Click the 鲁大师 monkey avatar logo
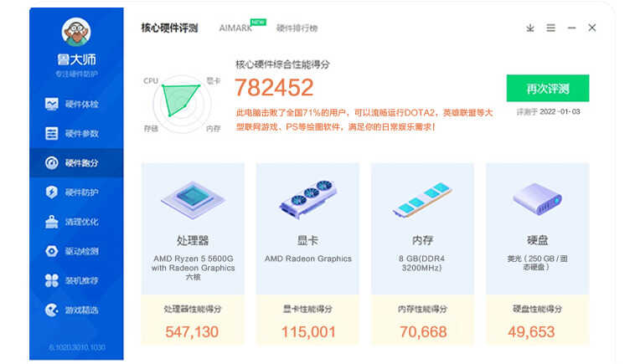Viewport: 630px width, 364px height. (x=76, y=31)
